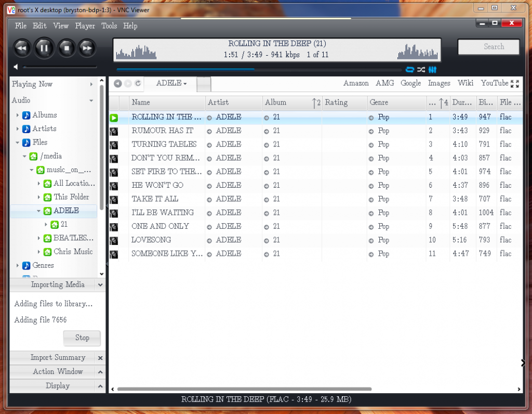The image size is (532, 414).
Task: Open the Help menu
Action: click(130, 26)
